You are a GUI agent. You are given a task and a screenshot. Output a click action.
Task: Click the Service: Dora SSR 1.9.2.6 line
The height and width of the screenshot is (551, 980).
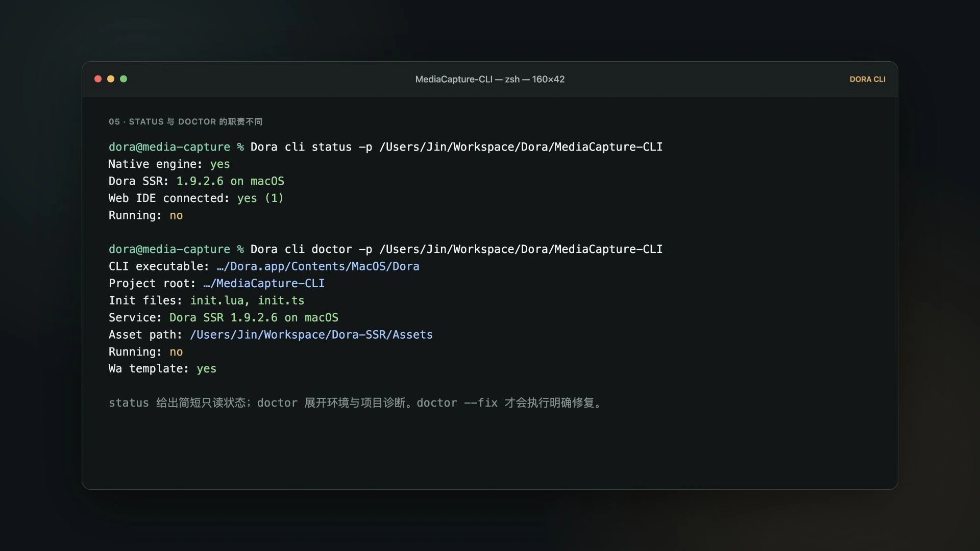(223, 318)
